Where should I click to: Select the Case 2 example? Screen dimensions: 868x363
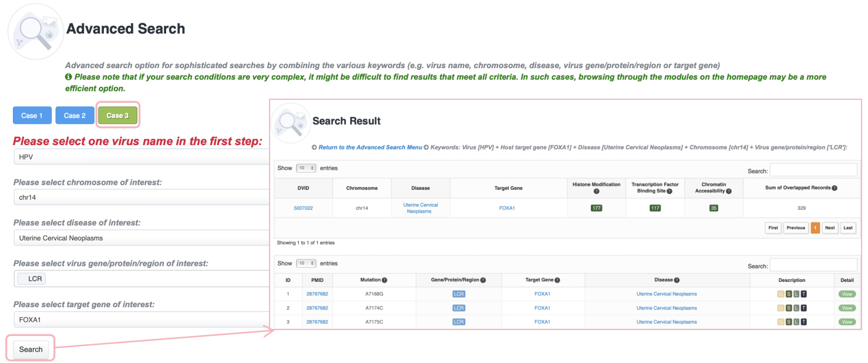75,116
